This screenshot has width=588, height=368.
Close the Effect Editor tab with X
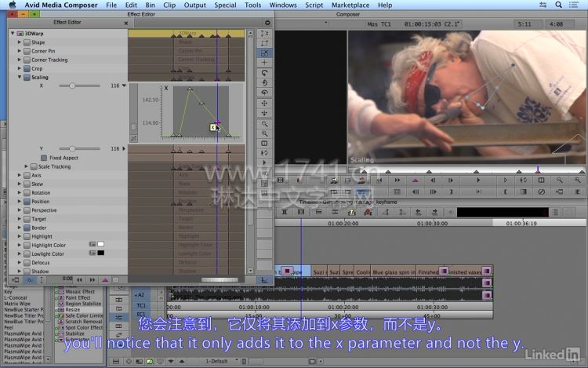126,24
